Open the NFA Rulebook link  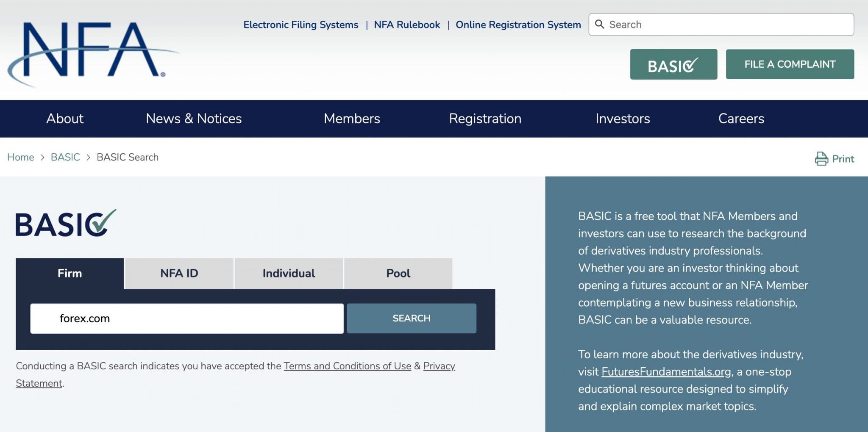coord(407,25)
